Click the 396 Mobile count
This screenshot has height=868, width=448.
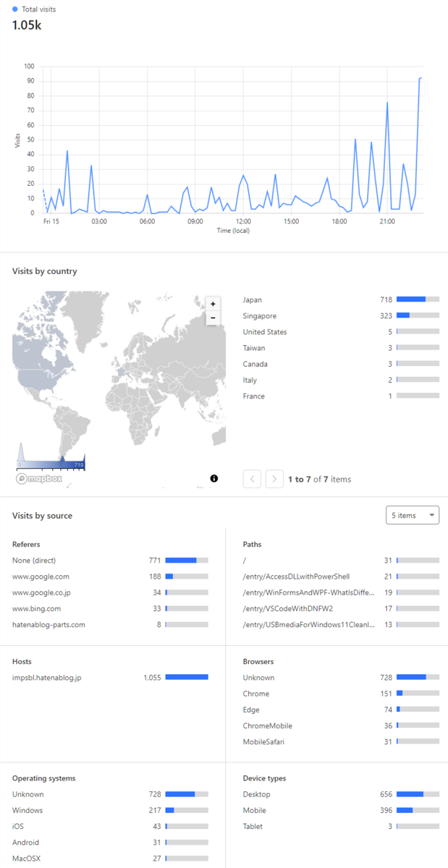(x=386, y=810)
